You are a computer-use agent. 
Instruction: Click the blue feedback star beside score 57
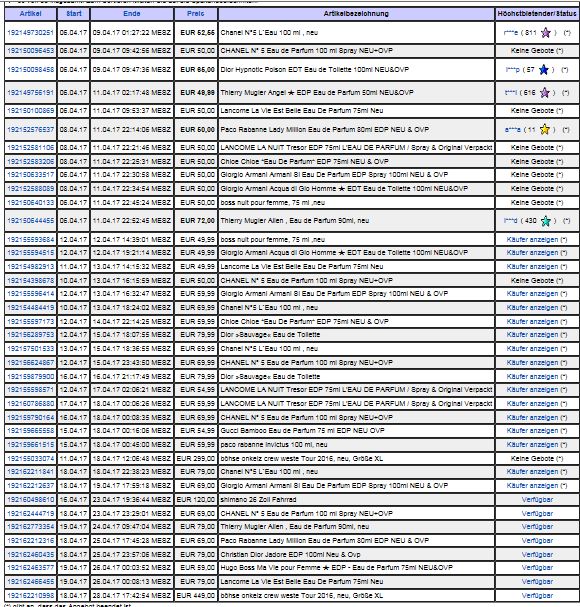(544, 70)
